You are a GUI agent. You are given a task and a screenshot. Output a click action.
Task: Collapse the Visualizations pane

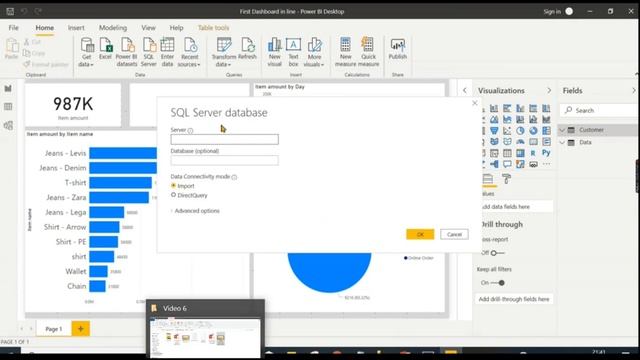[549, 91]
